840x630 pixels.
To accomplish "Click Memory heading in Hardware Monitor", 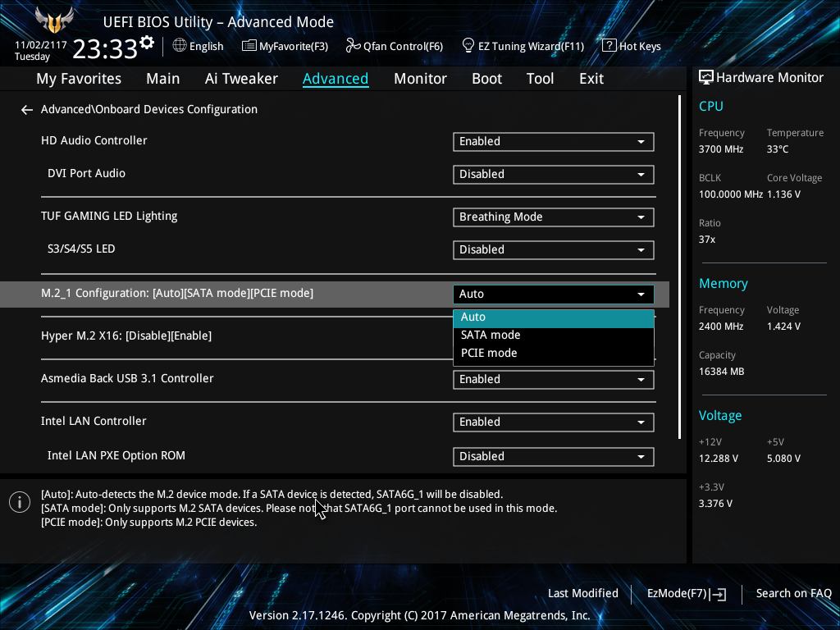I will point(724,283).
